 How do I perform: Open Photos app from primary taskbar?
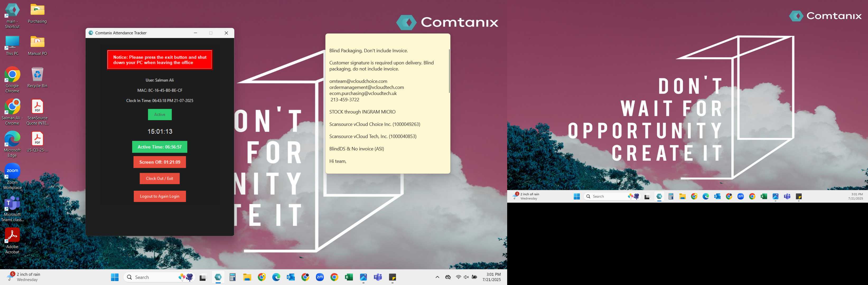pos(363,277)
